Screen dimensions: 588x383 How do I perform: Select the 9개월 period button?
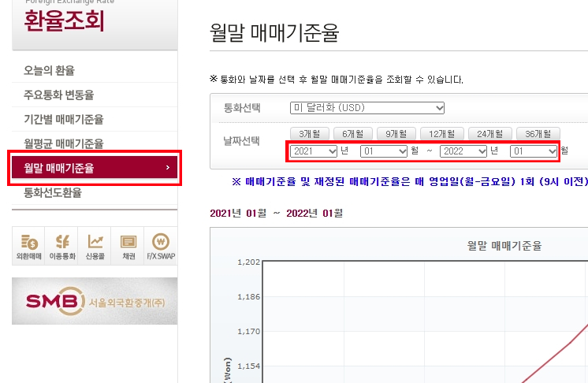[396, 133]
